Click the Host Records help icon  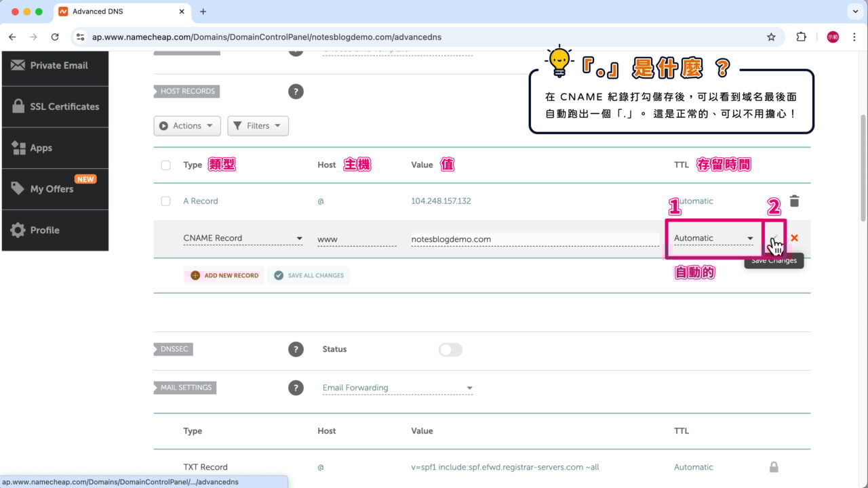pos(296,91)
